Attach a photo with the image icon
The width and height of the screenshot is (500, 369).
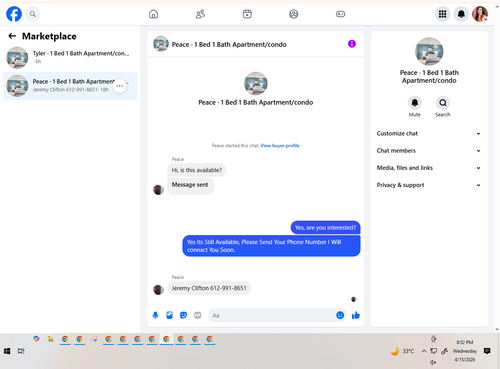(169, 315)
